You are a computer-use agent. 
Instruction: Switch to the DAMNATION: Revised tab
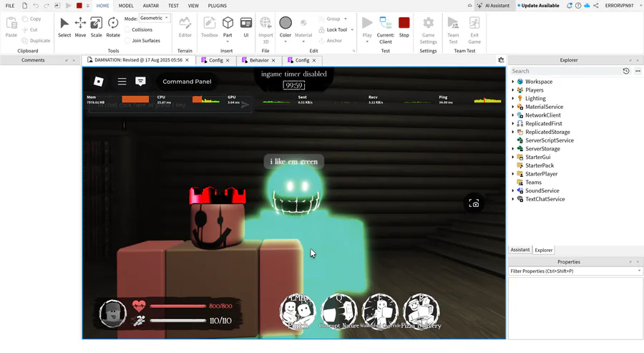(x=138, y=60)
